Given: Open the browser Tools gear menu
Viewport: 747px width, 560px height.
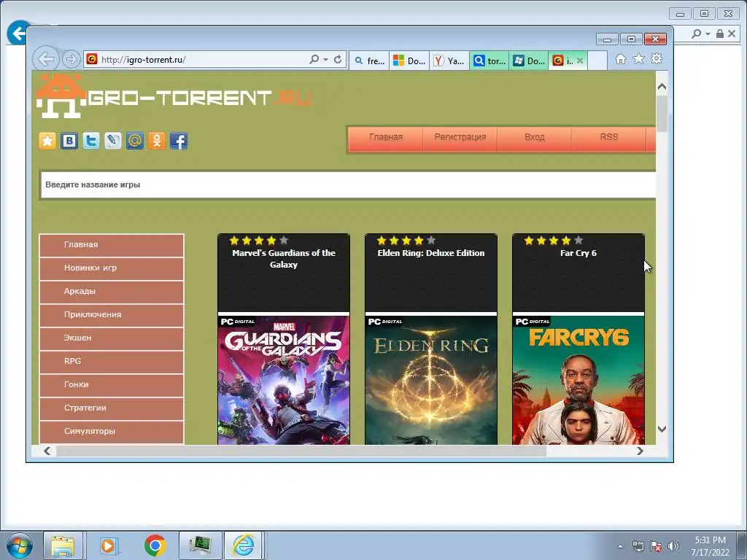Looking at the screenshot, I should (657, 58).
